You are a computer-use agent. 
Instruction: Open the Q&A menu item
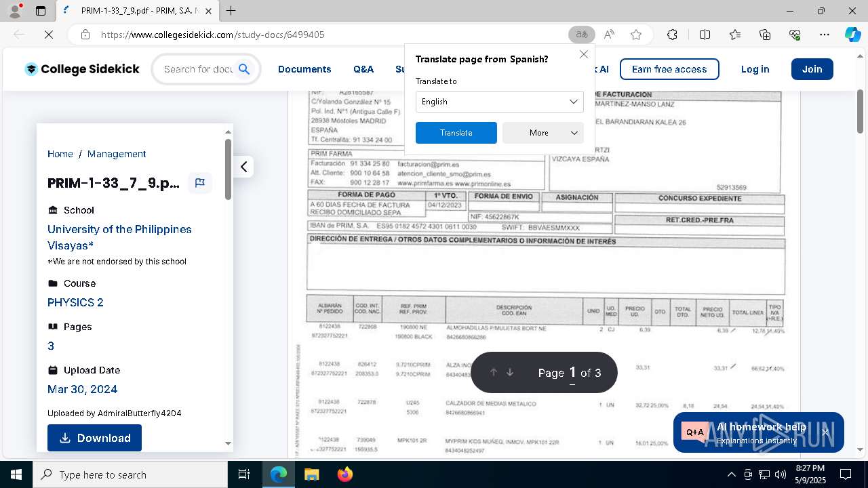coord(363,69)
